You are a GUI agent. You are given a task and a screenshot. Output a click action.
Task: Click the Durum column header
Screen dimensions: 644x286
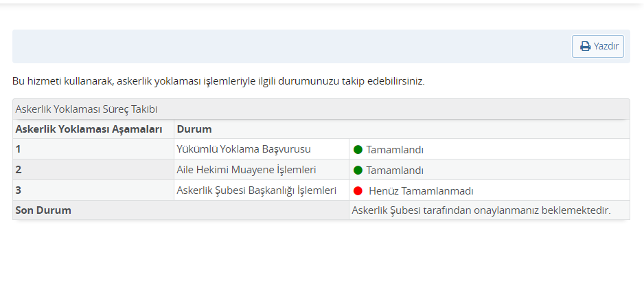(194, 129)
